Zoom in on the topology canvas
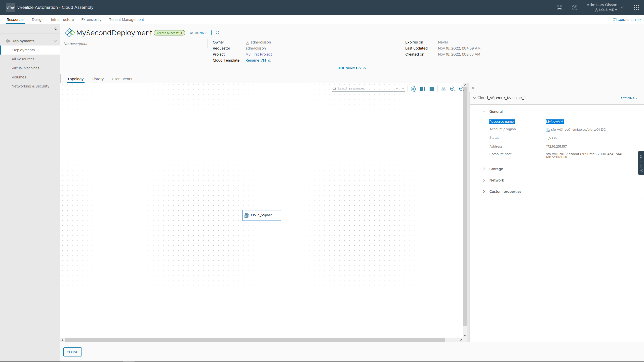 453,89
